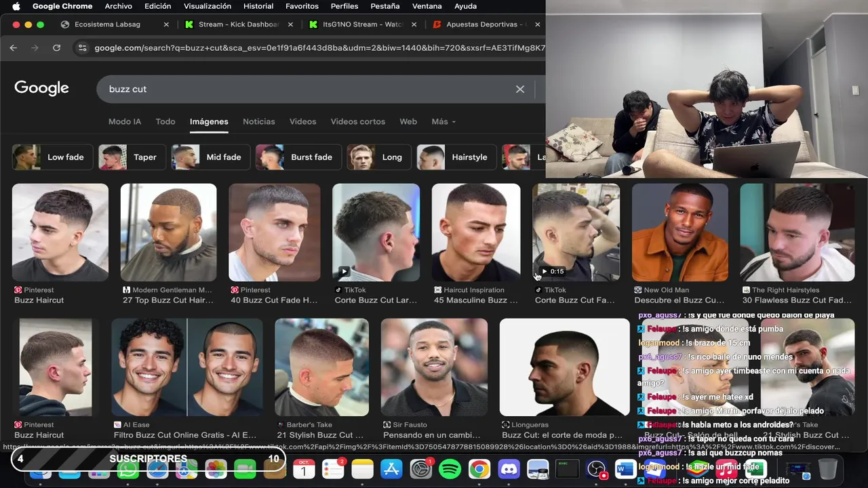Open the Favoritos menu
Screen dimensions: 868x488
(x=302, y=6)
